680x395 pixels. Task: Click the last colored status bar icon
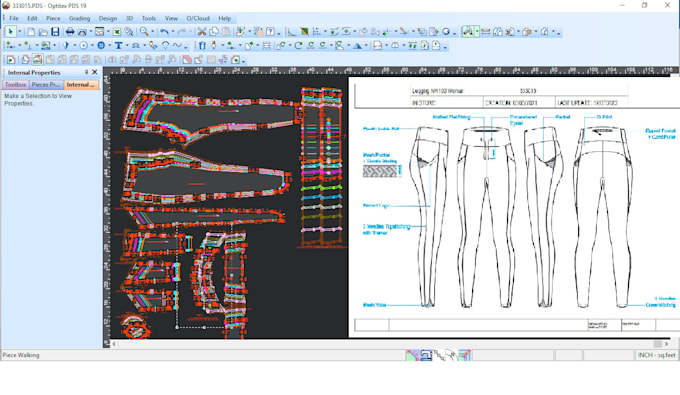(464, 356)
